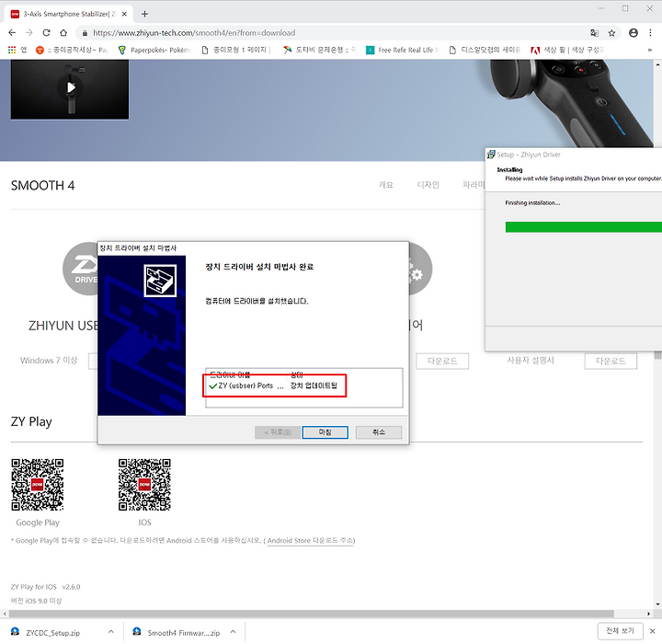The height and width of the screenshot is (644, 662).
Task: Click the horizontal page scrollbar
Action: [311, 614]
